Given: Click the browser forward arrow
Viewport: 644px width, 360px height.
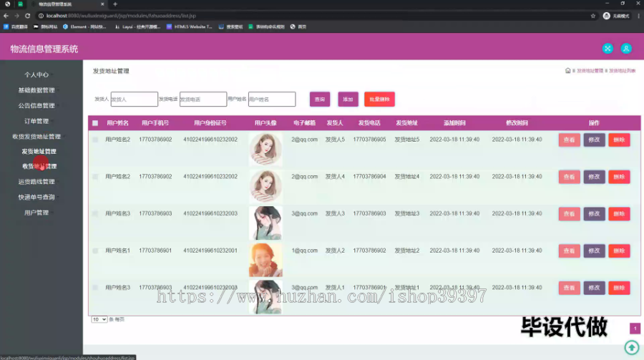Looking at the screenshot, I should pos(16,16).
